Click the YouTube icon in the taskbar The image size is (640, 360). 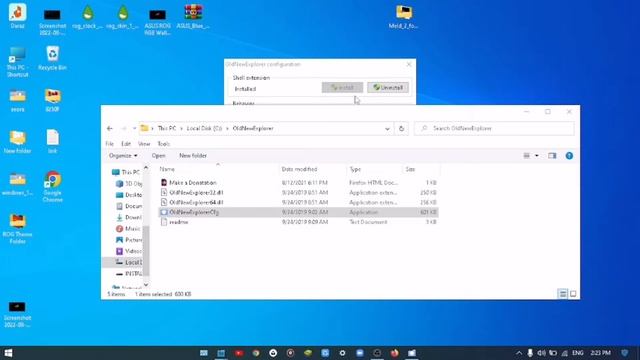pos(239,353)
